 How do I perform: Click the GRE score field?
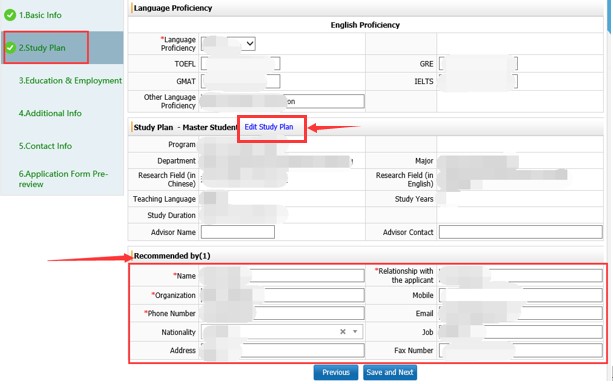[478, 63]
